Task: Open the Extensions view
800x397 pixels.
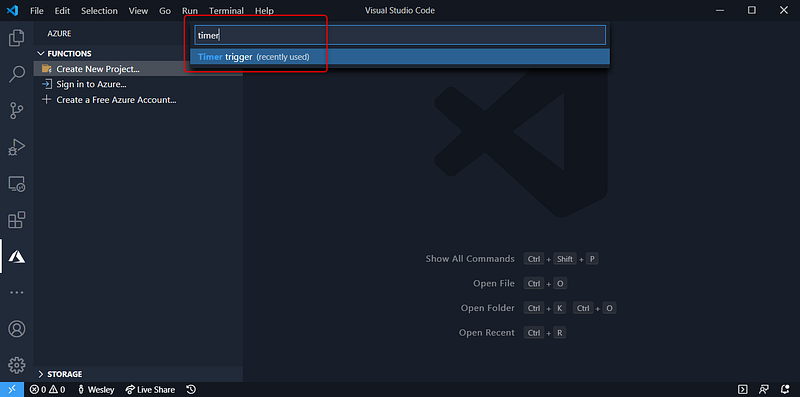Action: click(17, 220)
